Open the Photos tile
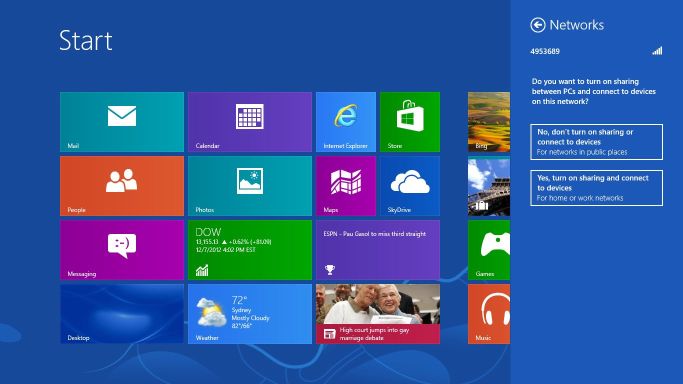Screen dimensions: 683x384 point(250,186)
